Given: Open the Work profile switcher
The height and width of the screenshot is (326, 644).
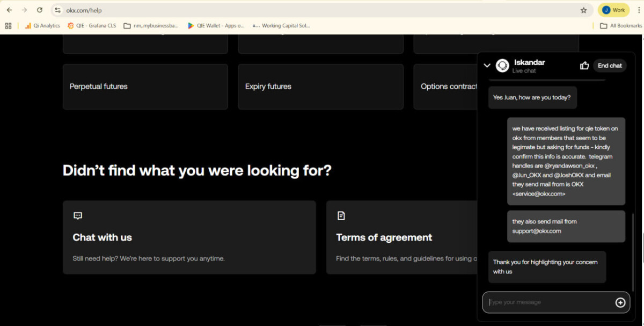Looking at the screenshot, I should 613,10.
